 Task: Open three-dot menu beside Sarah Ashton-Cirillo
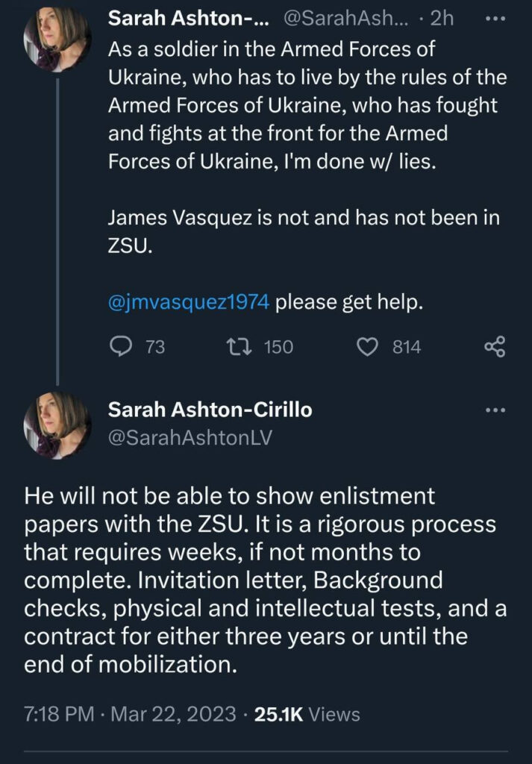[495, 410]
